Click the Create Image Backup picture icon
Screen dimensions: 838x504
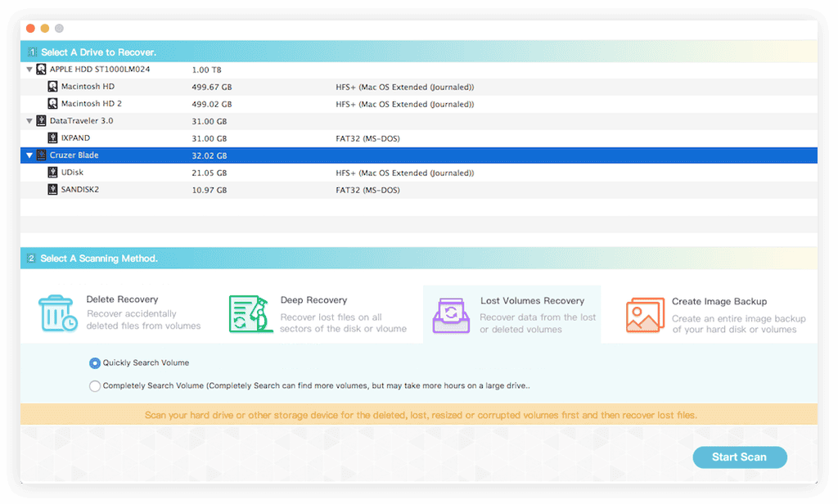click(x=646, y=315)
